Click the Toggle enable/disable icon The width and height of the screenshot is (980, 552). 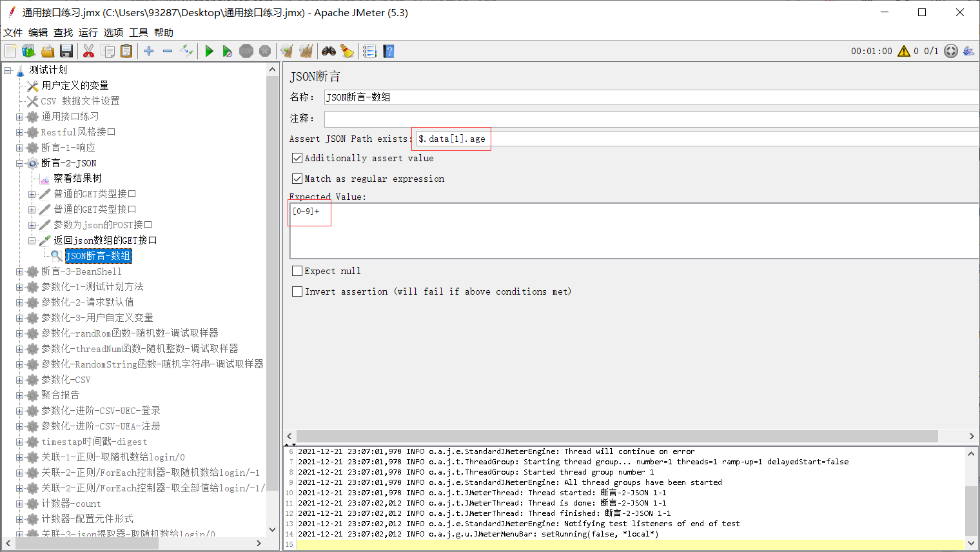(186, 51)
